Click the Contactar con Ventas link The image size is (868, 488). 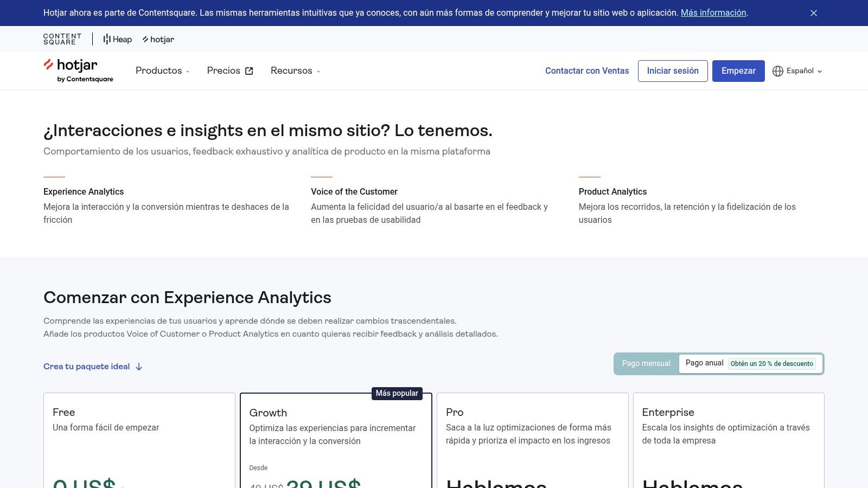(587, 70)
